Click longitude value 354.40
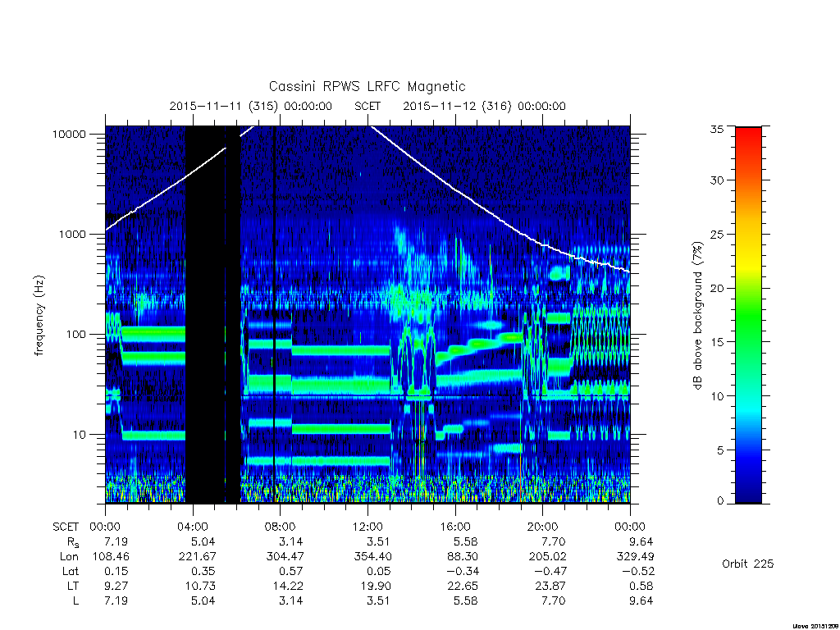840x630 pixels. tap(372, 557)
